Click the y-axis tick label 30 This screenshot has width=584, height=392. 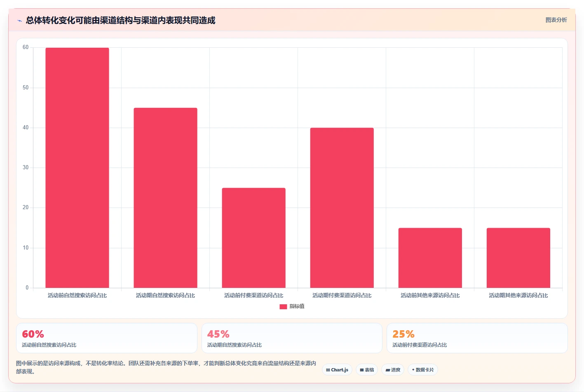click(26, 168)
